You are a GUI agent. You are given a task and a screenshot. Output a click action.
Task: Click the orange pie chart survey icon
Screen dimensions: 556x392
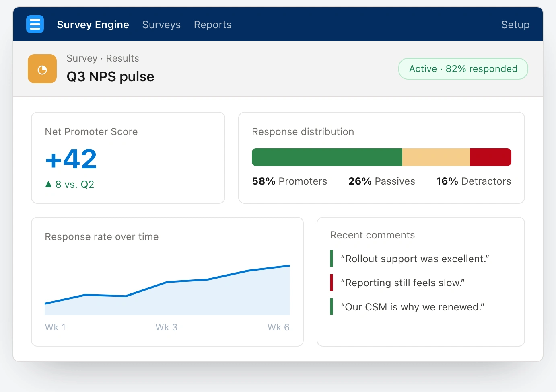(x=42, y=69)
